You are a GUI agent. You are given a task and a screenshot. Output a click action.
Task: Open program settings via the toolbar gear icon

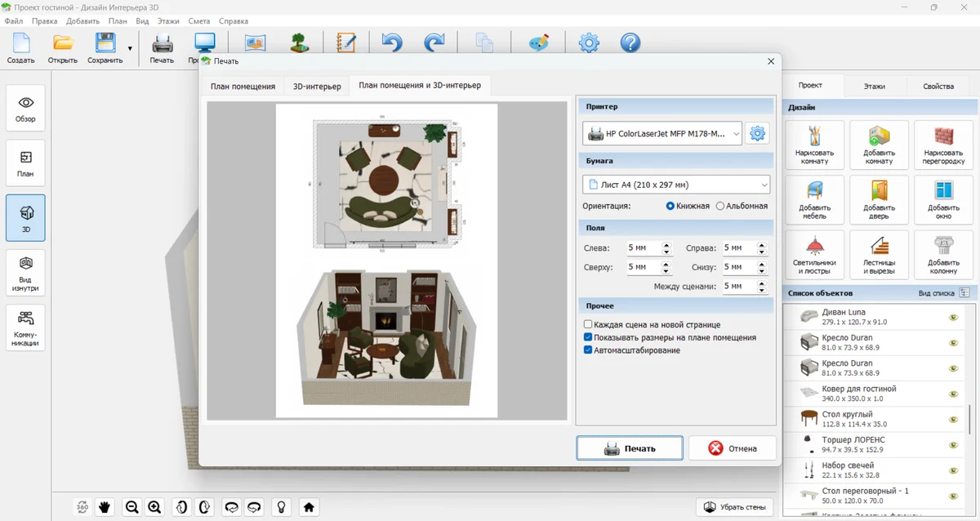589,42
